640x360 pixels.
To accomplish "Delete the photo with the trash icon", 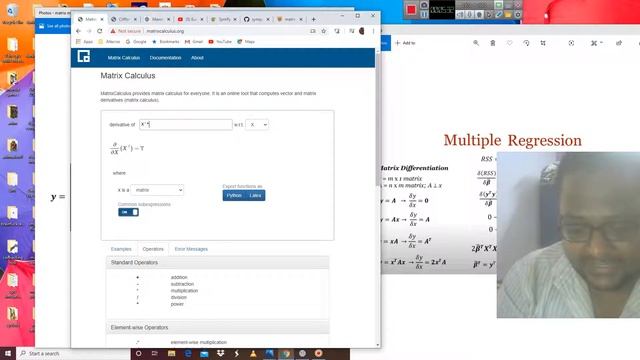I will pos(493,43).
